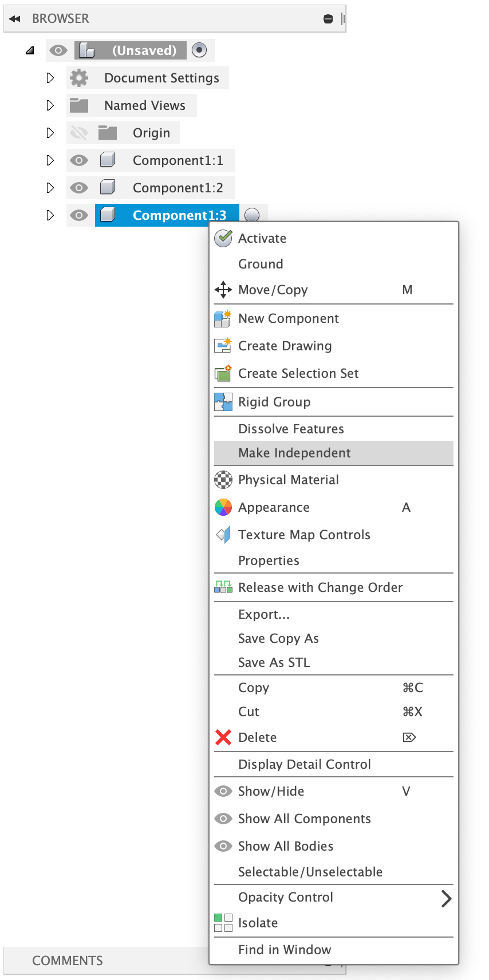This screenshot has height=980, width=489.
Task: Click the Appearance color wheel swatch
Action: point(223,507)
